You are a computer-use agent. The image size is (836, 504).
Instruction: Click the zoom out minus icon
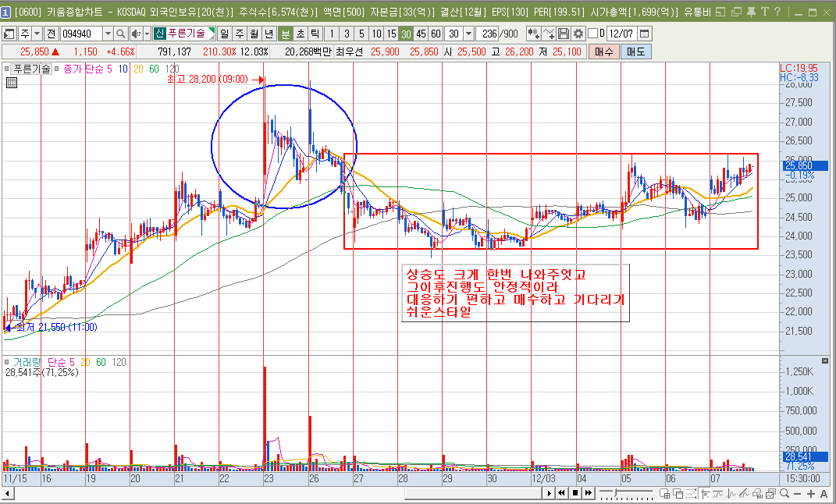[798, 494]
